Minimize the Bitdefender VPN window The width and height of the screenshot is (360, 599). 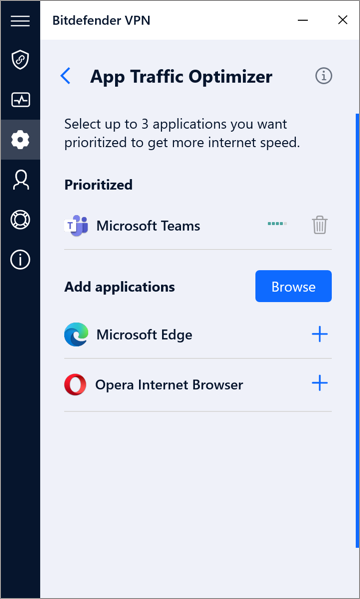click(x=303, y=20)
